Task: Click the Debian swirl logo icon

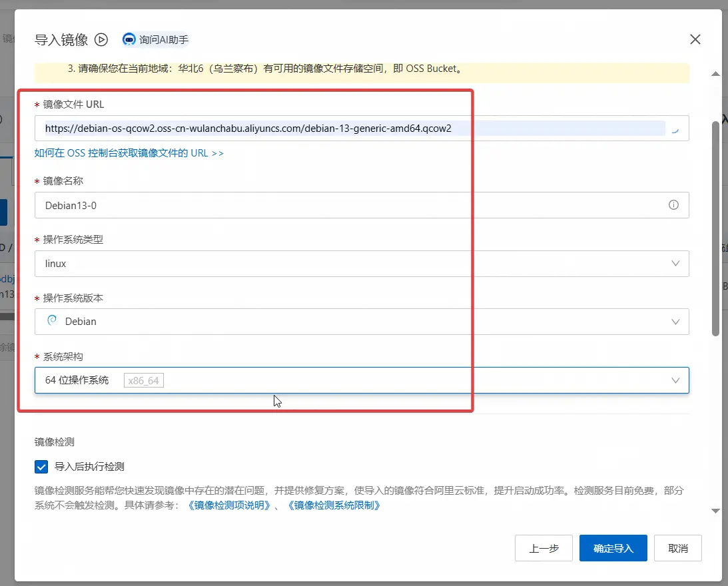Action: [52, 321]
